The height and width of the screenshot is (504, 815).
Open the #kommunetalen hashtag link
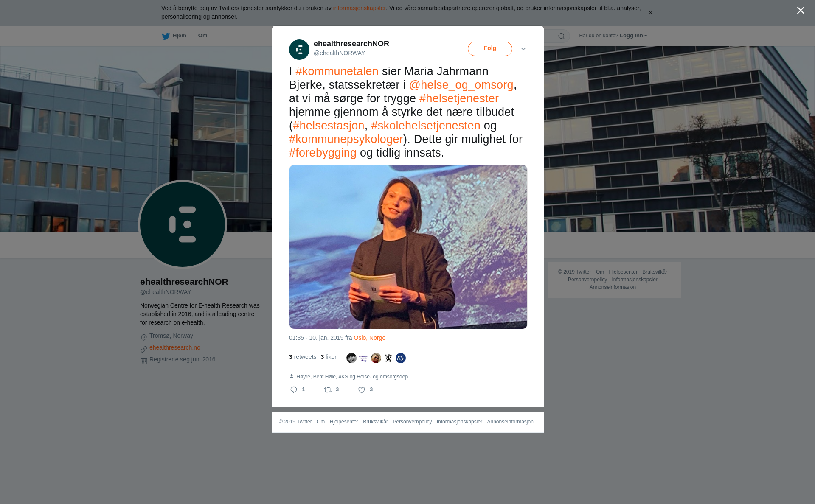tap(337, 71)
